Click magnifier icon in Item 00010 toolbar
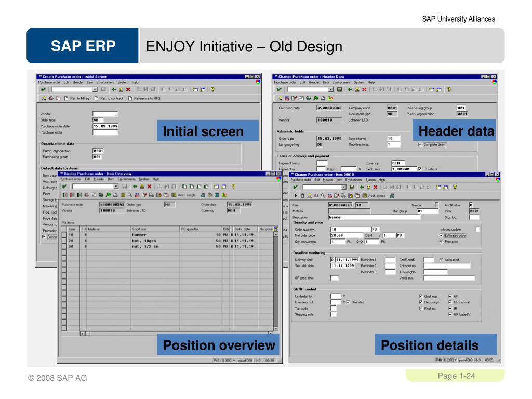 [x=323, y=196]
